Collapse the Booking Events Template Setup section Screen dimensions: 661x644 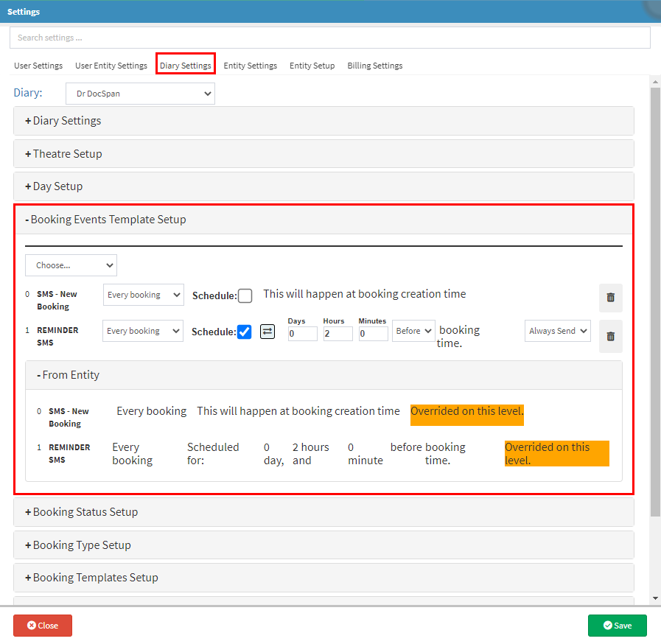(108, 220)
